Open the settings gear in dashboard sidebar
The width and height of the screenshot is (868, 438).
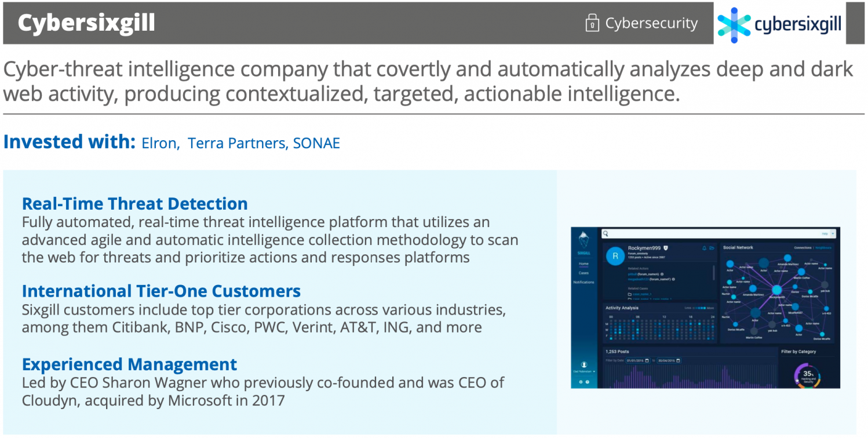click(581, 382)
